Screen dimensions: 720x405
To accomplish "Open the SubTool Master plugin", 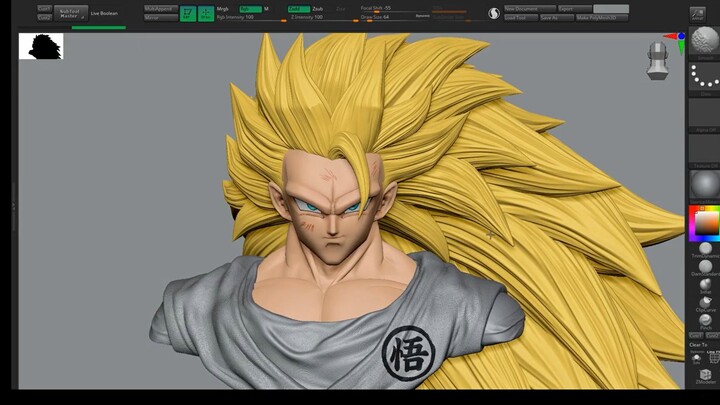I will click(x=71, y=13).
